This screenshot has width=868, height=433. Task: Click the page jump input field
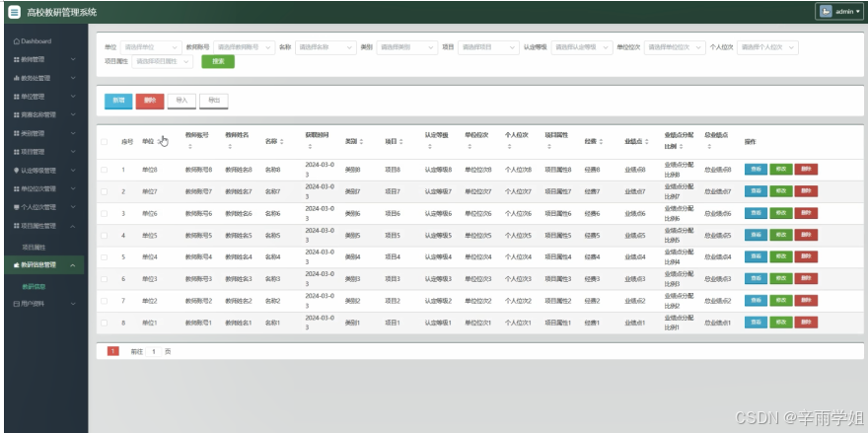(x=153, y=351)
